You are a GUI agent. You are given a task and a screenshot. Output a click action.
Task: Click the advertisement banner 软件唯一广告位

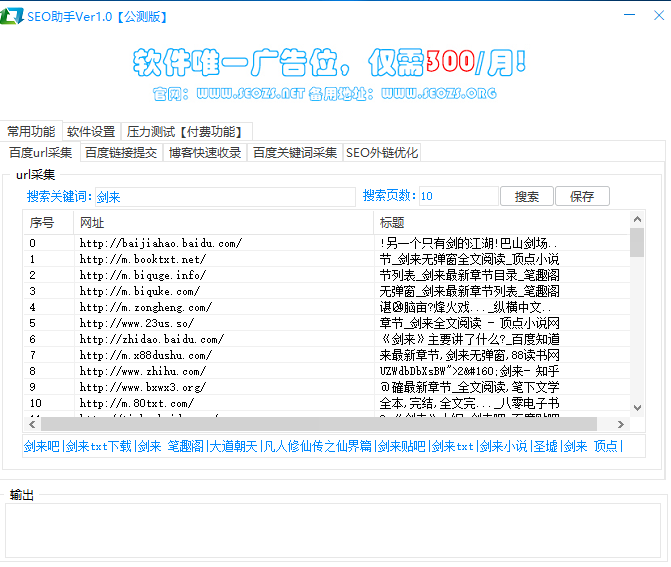328,74
